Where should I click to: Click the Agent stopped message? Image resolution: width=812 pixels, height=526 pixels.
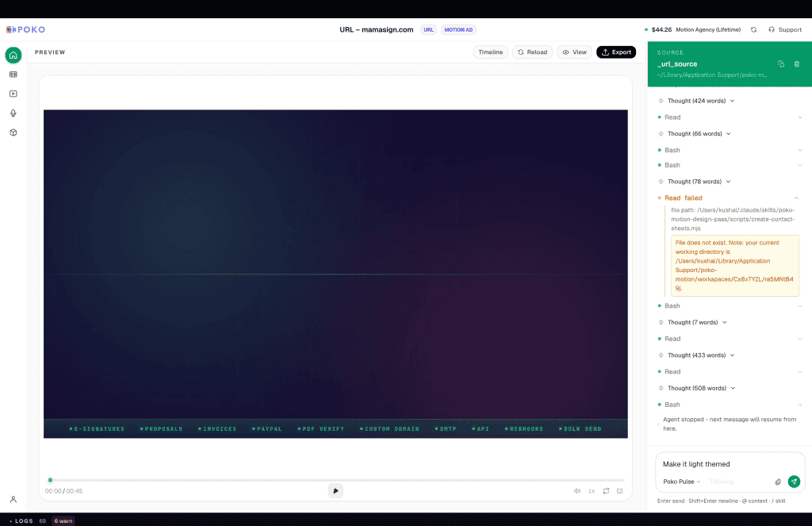pyautogui.click(x=730, y=424)
